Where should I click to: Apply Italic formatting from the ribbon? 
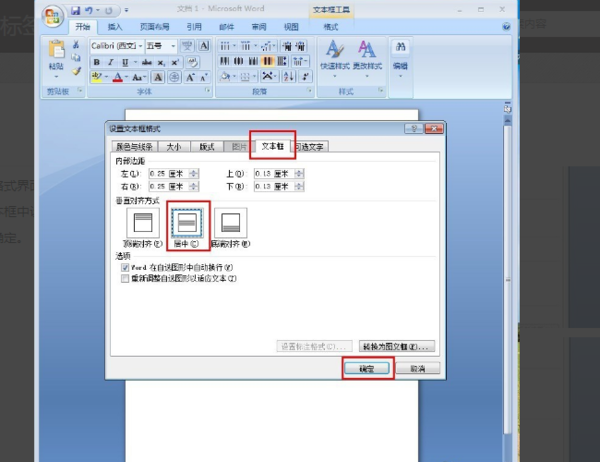click(x=111, y=62)
